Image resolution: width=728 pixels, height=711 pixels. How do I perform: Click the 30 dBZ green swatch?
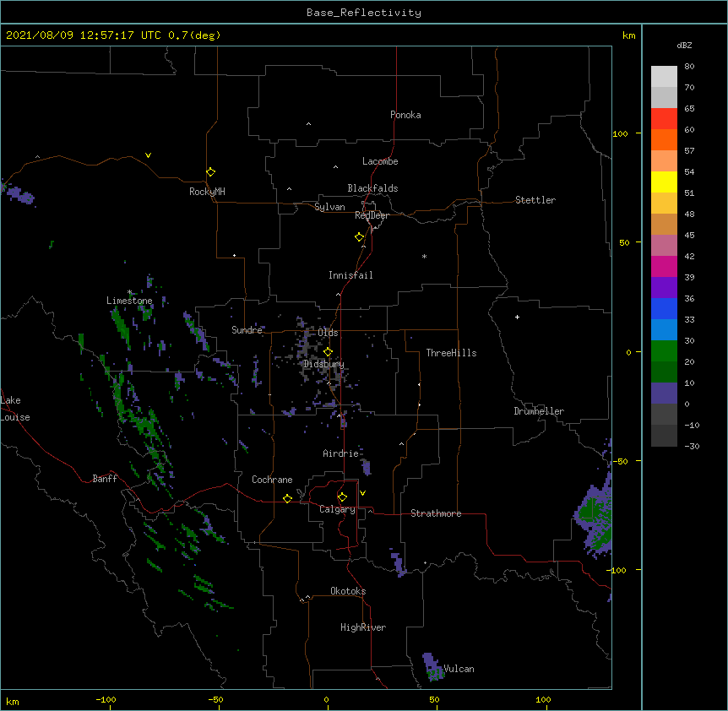[x=664, y=351]
